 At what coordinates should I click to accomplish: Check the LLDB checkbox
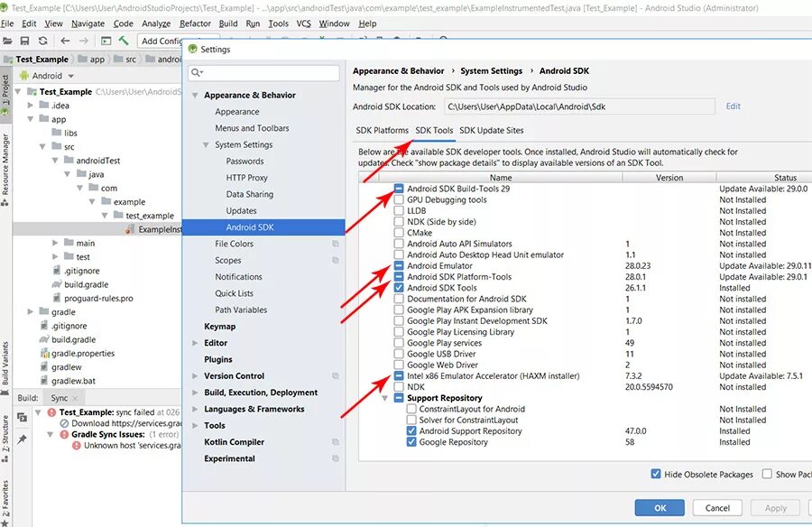399,210
